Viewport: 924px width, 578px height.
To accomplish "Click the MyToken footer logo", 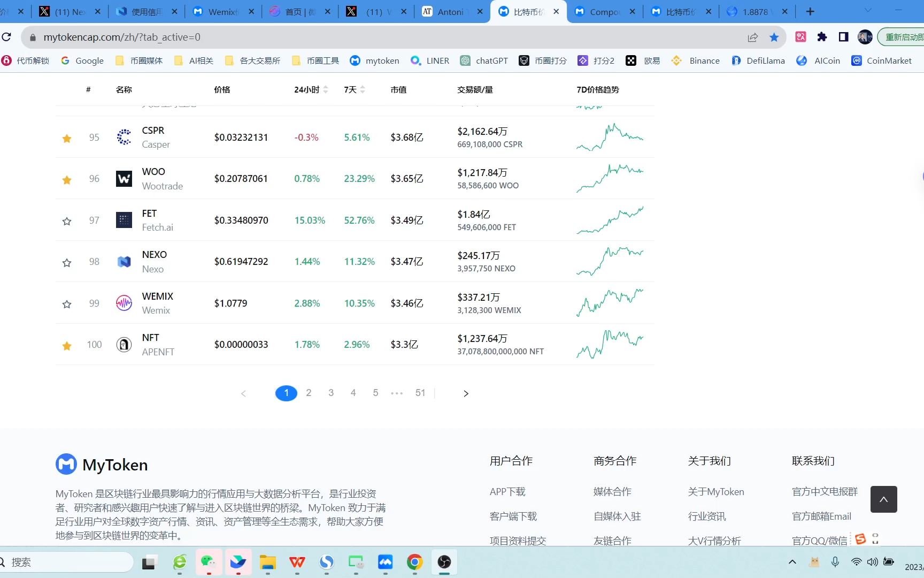I will 102,465.
